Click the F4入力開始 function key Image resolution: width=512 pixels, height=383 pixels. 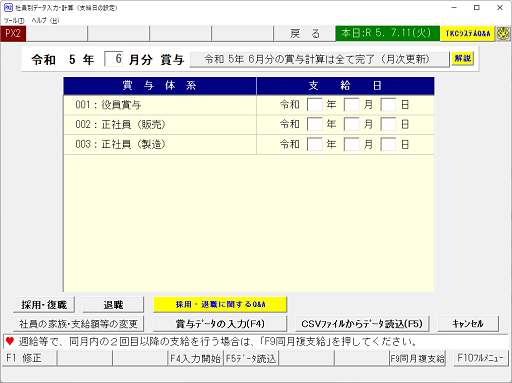point(195,358)
